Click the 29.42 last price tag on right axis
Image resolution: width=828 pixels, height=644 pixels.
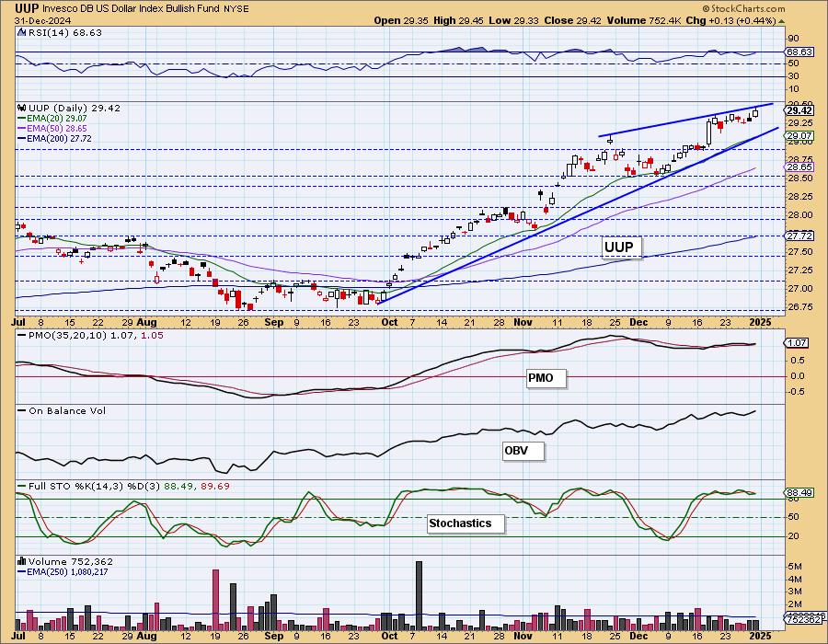point(799,110)
